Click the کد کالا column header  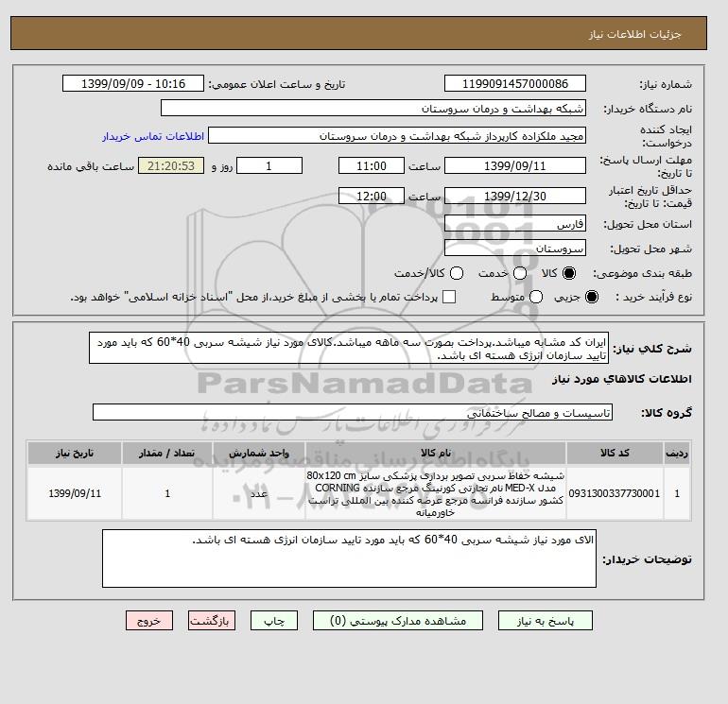[x=615, y=453]
